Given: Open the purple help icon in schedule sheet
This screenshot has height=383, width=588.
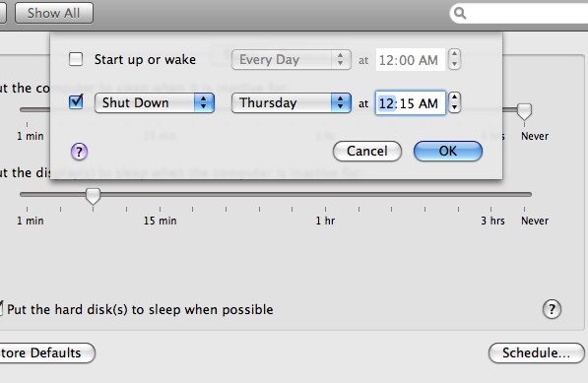Looking at the screenshot, I should click(79, 152).
